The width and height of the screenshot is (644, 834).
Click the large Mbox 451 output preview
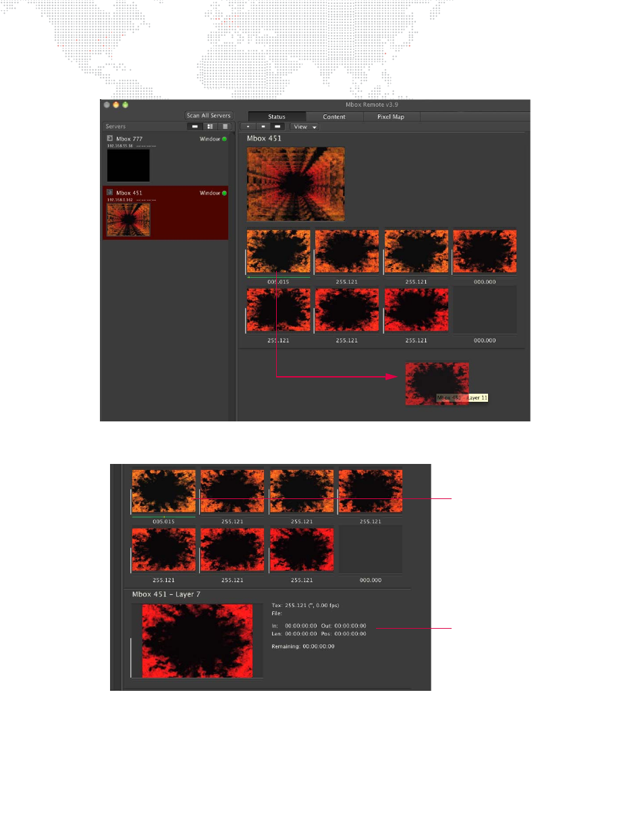[296, 184]
